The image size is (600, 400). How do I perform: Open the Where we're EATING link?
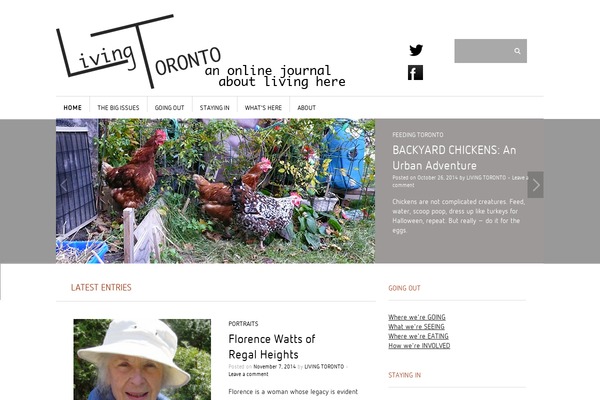pyautogui.click(x=418, y=336)
